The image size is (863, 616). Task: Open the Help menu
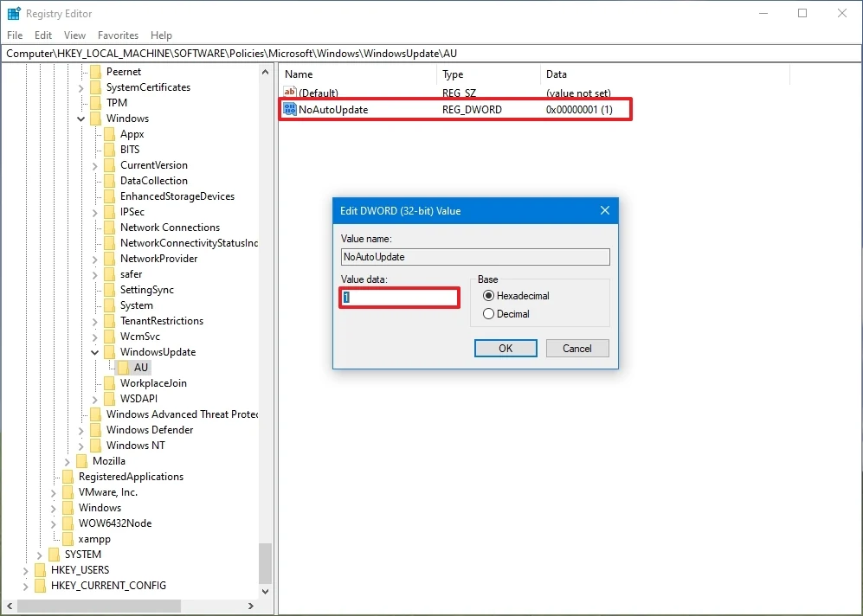(x=161, y=35)
